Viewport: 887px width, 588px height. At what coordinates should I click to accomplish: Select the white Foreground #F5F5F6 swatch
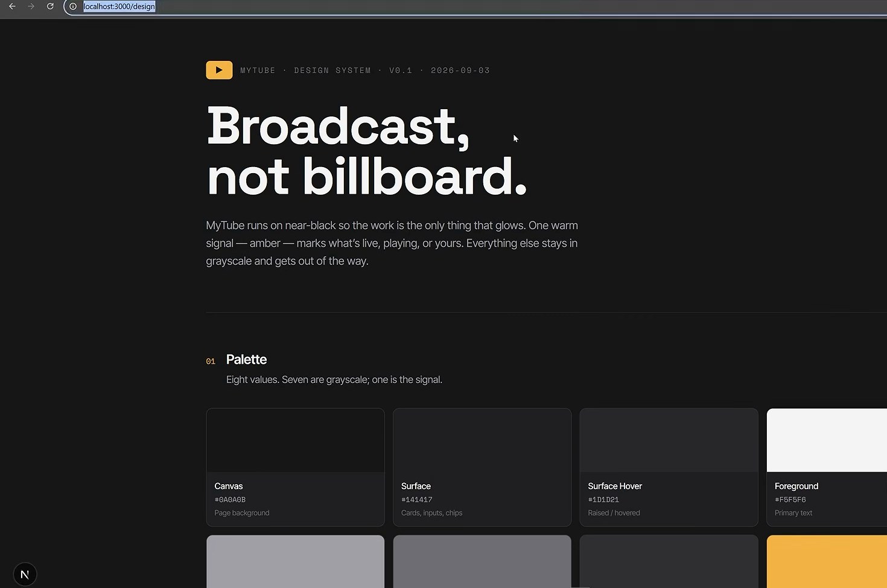tap(827, 467)
